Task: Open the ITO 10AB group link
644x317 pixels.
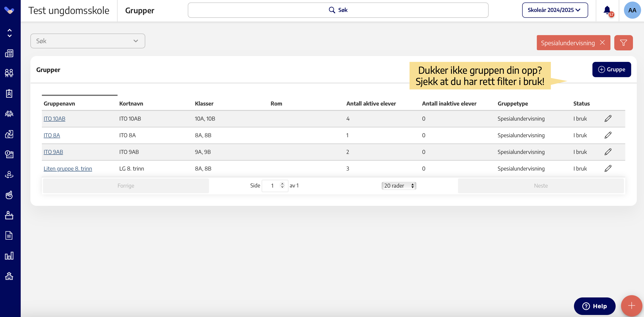Action: click(54, 119)
